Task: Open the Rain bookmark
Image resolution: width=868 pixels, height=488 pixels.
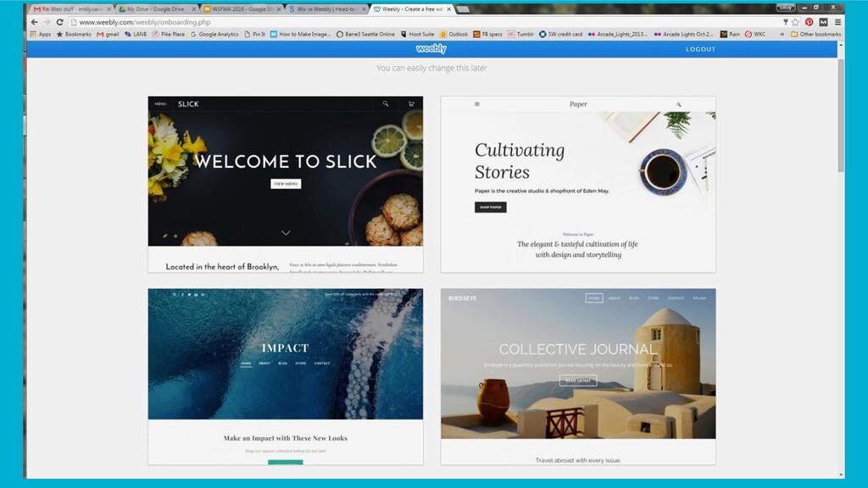Action: pyautogui.click(x=730, y=34)
